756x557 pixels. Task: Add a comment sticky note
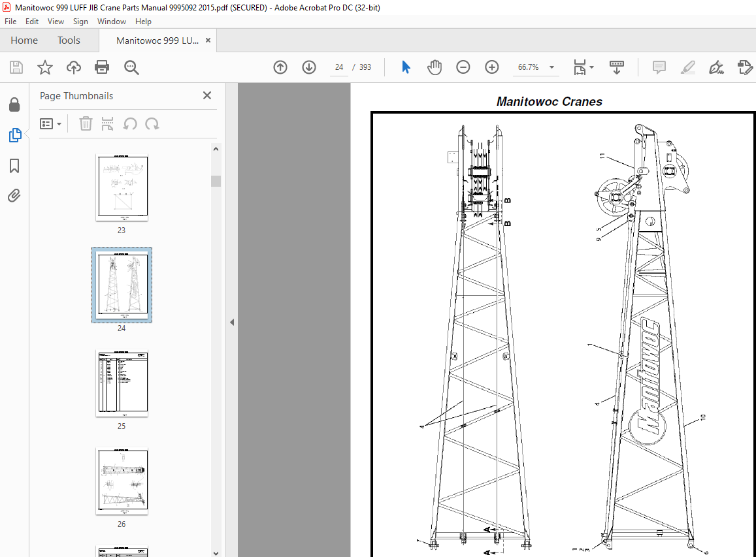tap(659, 67)
